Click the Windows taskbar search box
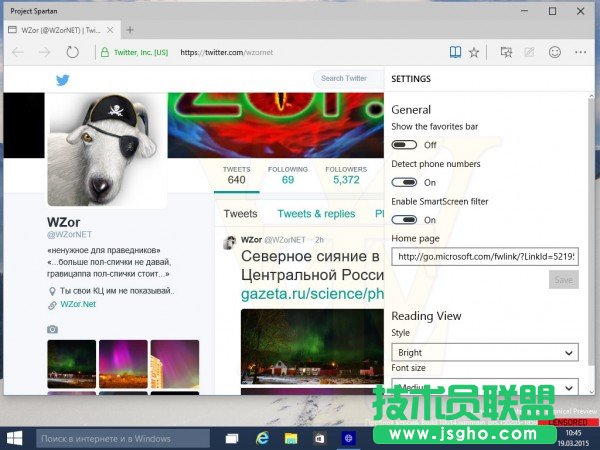600x450 pixels. click(123, 439)
